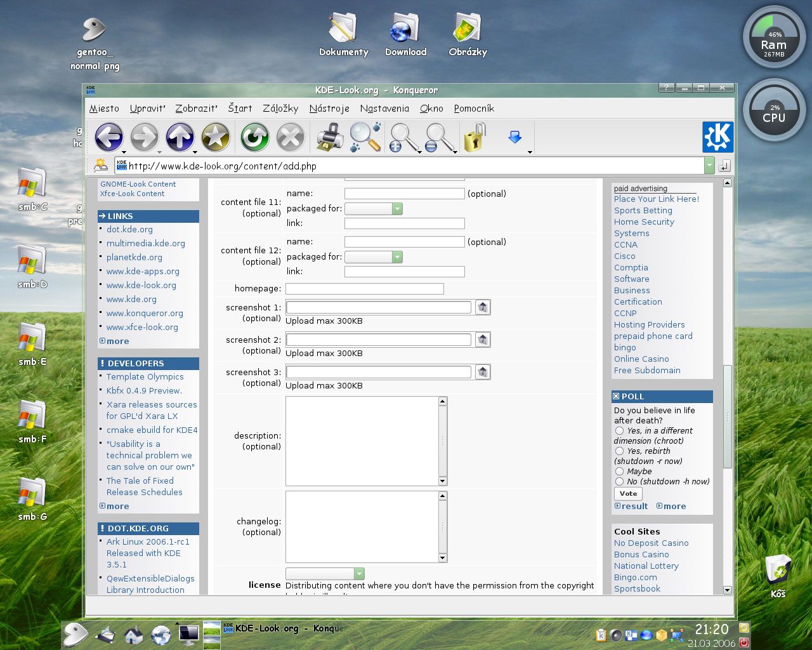The height and width of the screenshot is (650, 812).
Task: Click in the homepage input field
Action: point(365,289)
